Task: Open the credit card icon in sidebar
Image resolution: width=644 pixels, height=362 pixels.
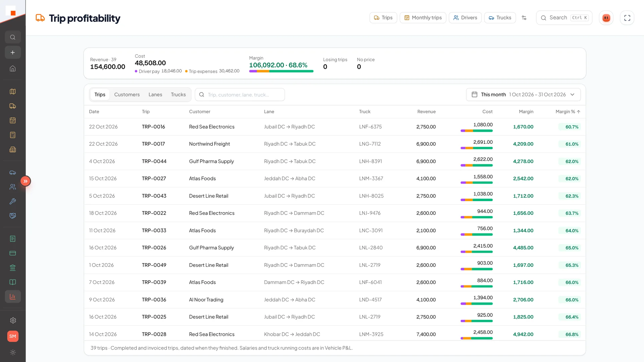Action: point(13,253)
